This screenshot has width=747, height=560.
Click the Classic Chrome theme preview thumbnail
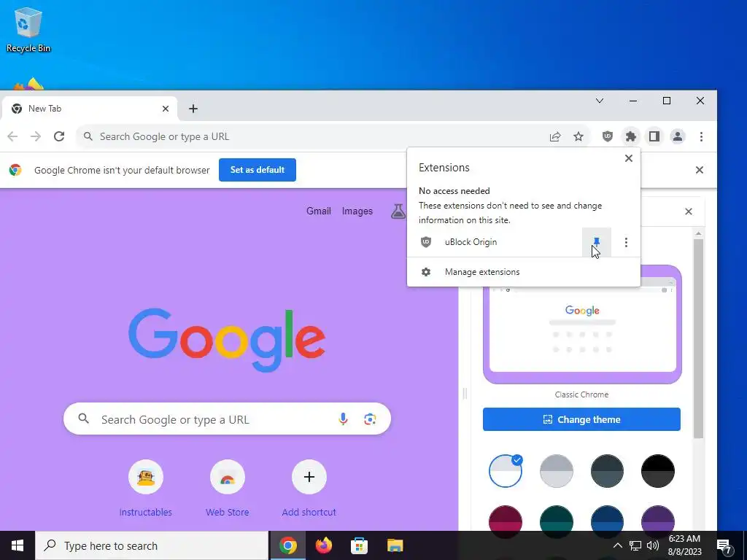(x=582, y=324)
